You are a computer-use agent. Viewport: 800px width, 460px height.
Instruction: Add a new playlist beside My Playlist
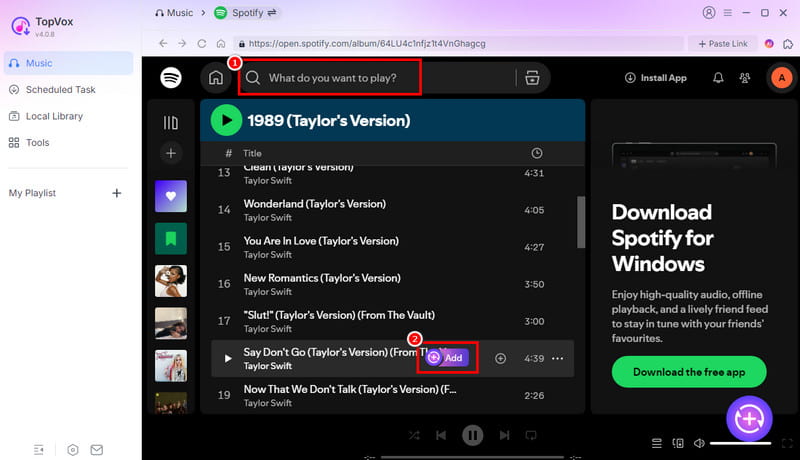click(x=117, y=193)
